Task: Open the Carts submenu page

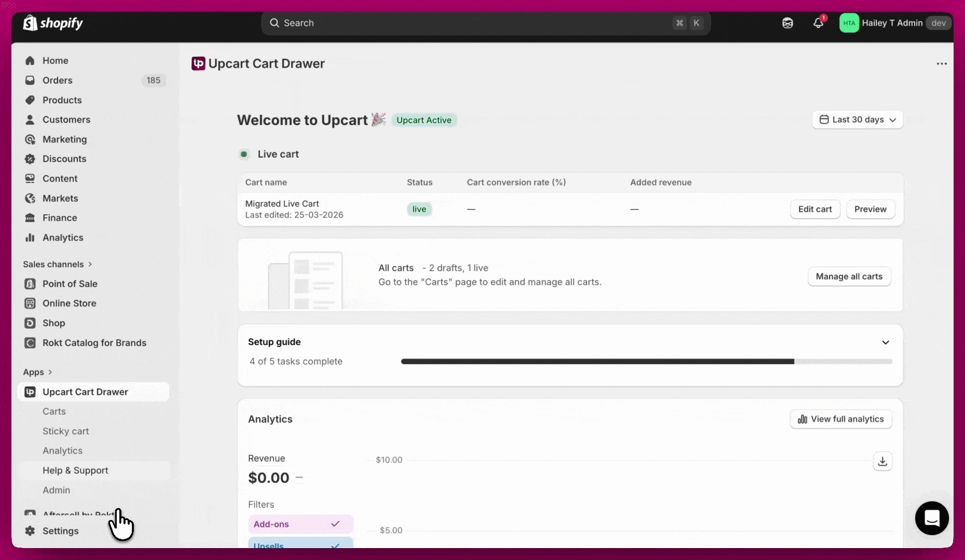Action: point(54,411)
